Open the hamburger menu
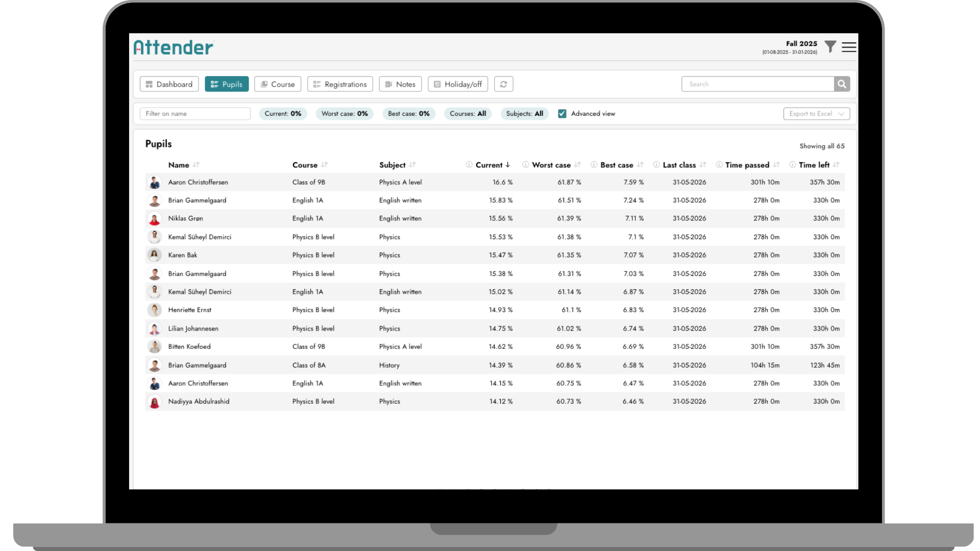Image resolution: width=980 pixels, height=551 pixels. point(849,47)
